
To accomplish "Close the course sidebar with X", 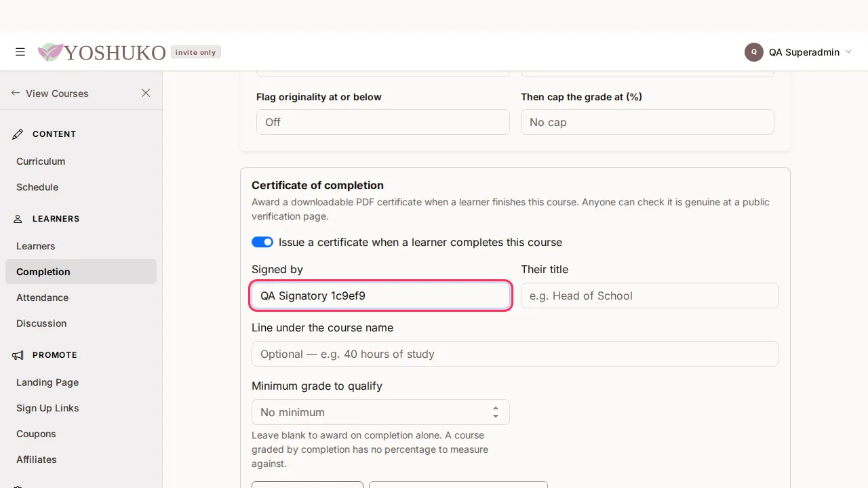I will 146,93.
